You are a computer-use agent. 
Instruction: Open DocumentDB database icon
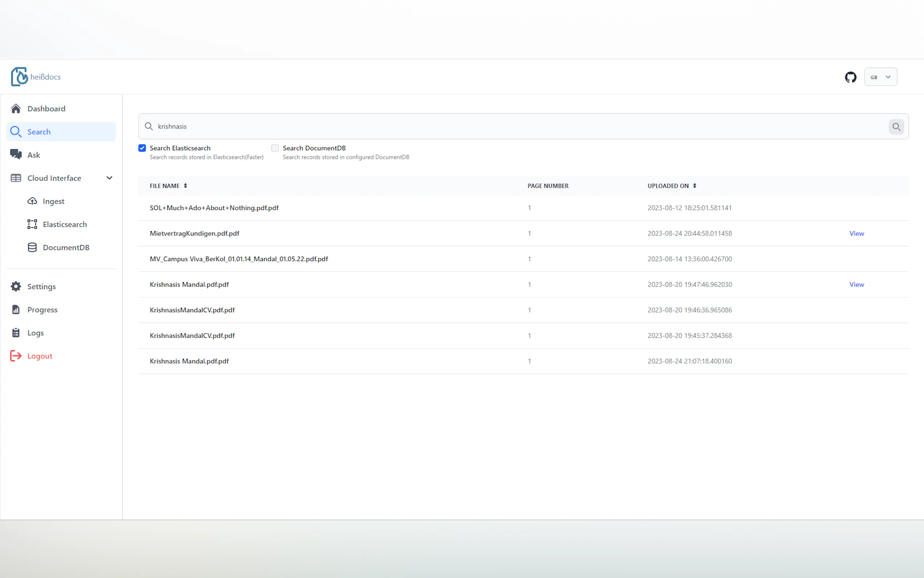coord(32,248)
